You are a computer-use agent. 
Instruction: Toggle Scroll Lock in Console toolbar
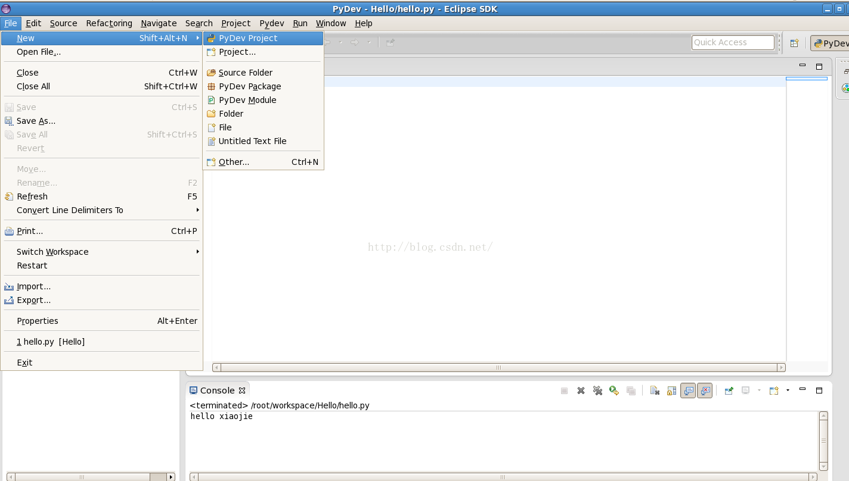point(671,391)
